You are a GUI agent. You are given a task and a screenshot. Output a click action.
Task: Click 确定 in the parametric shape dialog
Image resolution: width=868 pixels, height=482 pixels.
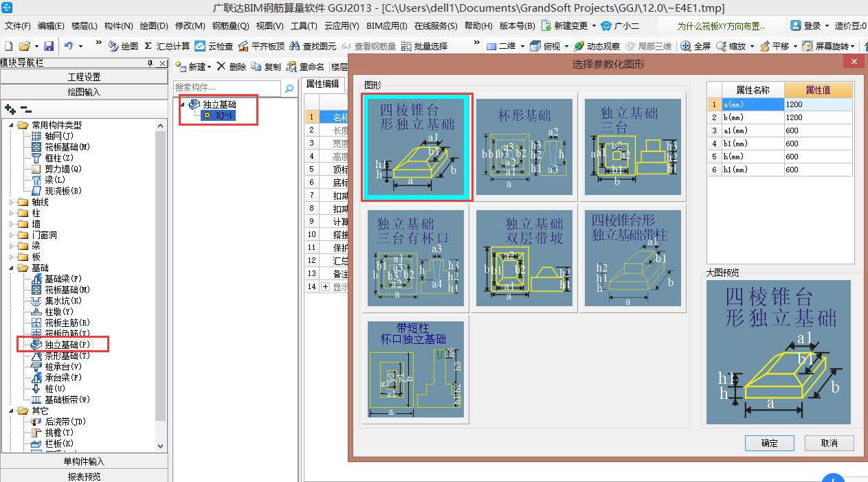pyautogui.click(x=770, y=443)
